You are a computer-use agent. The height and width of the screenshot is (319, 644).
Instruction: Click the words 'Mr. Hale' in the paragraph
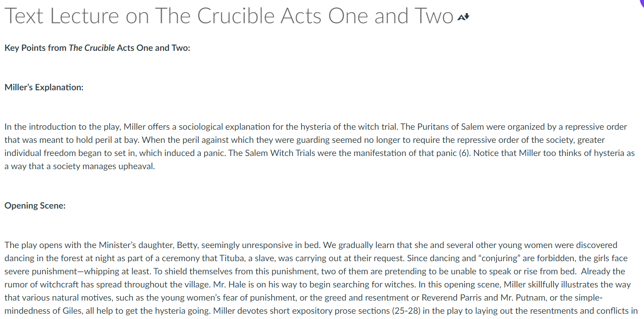click(x=228, y=284)
